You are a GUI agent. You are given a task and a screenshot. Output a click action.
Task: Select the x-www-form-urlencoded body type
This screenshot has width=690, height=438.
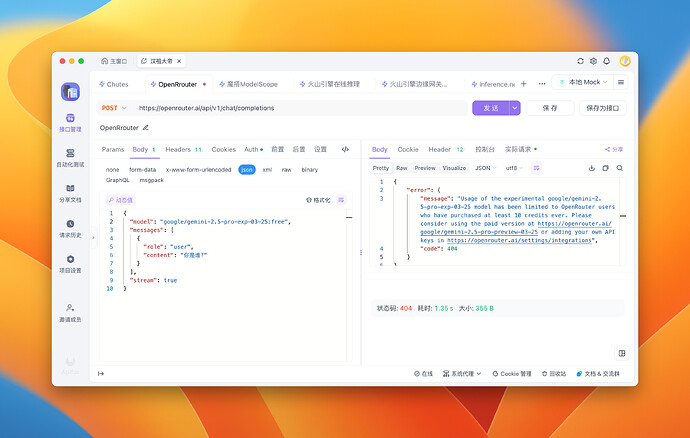coord(198,169)
